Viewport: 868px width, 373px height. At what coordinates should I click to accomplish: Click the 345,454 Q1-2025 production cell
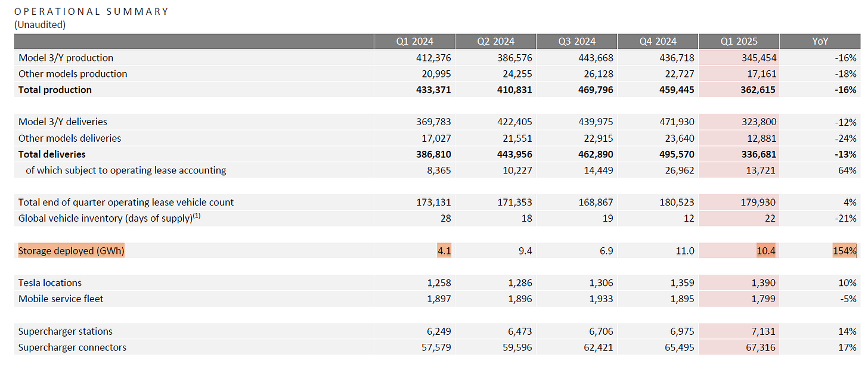(x=758, y=58)
